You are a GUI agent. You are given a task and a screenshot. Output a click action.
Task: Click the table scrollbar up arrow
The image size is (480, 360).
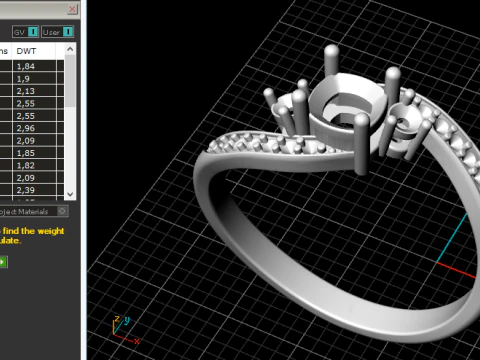[70, 49]
